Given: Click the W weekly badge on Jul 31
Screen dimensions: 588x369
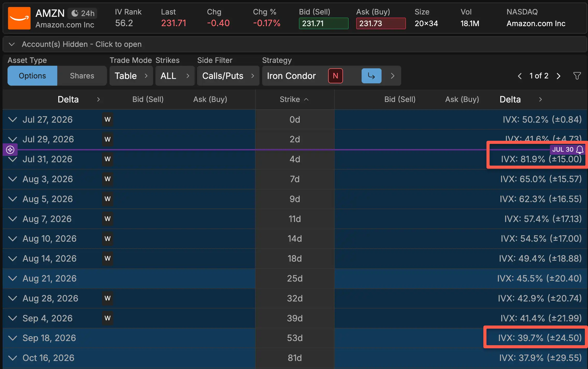Looking at the screenshot, I should coord(107,159).
